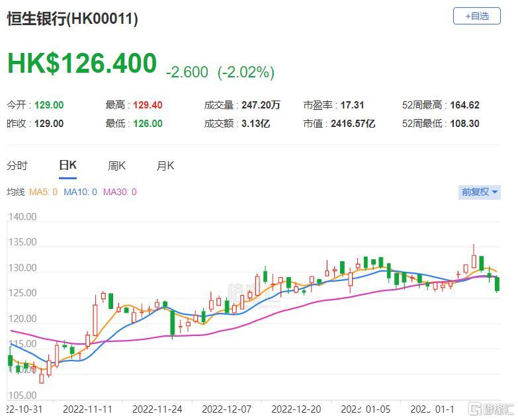
Task: Click the last green candlestick on the chart
Action: (497, 284)
